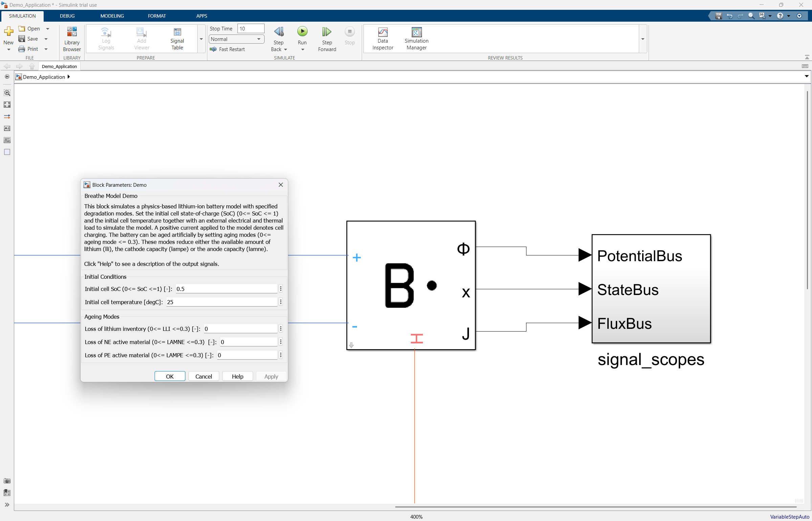This screenshot has height=521, width=812.
Task: Expand the Prepare gallery arrow
Action: click(201, 39)
